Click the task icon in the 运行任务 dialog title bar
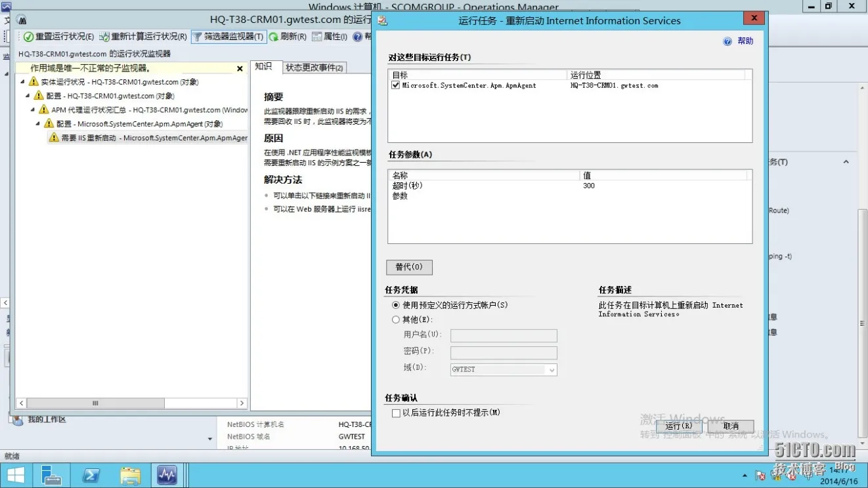The width and height of the screenshot is (868, 488). 382,20
